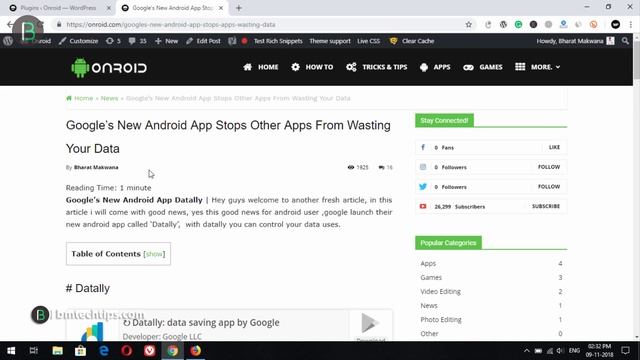Follow the News breadcrumb link

coord(109,98)
